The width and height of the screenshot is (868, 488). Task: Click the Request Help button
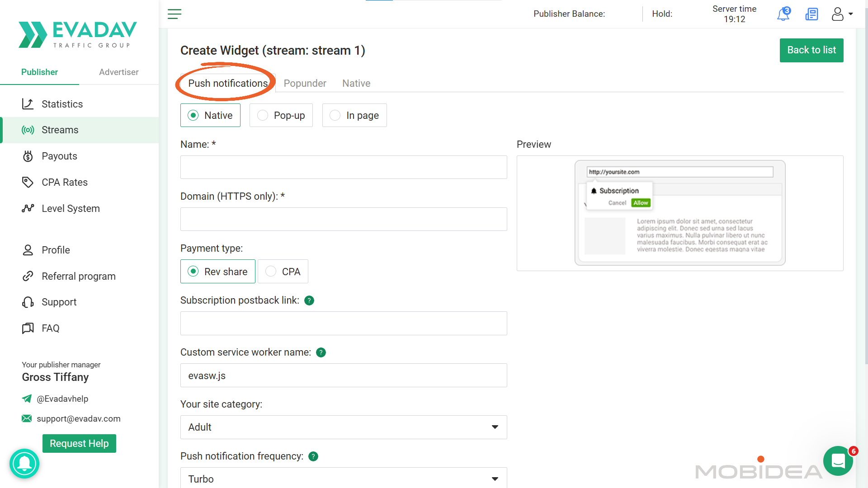pyautogui.click(x=79, y=443)
